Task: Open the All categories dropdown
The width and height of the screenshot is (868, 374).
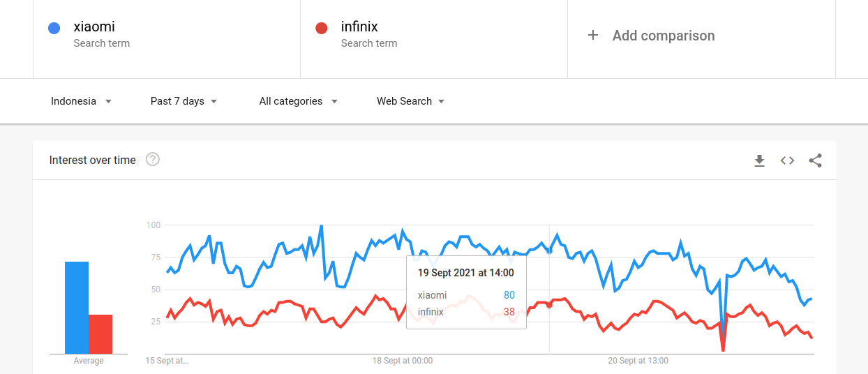Action: coord(298,101)
